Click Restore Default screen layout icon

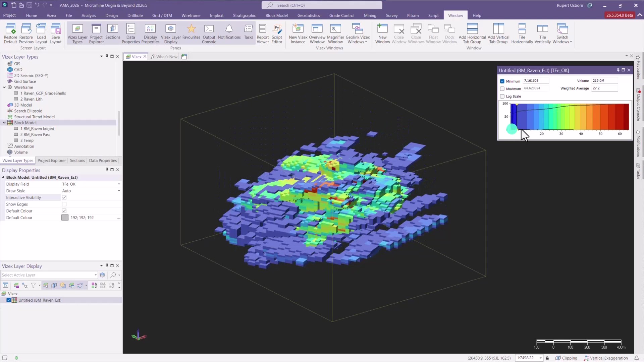(10, 33)
